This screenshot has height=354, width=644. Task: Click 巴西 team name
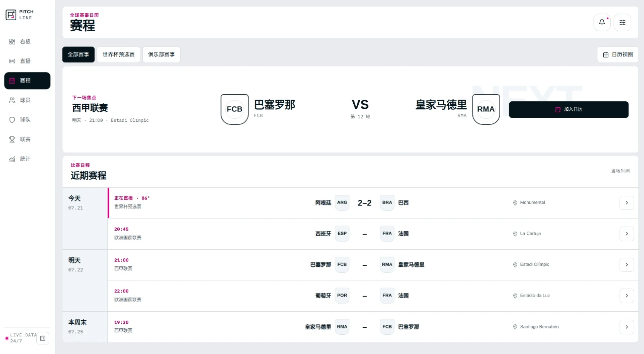point(404,203)
